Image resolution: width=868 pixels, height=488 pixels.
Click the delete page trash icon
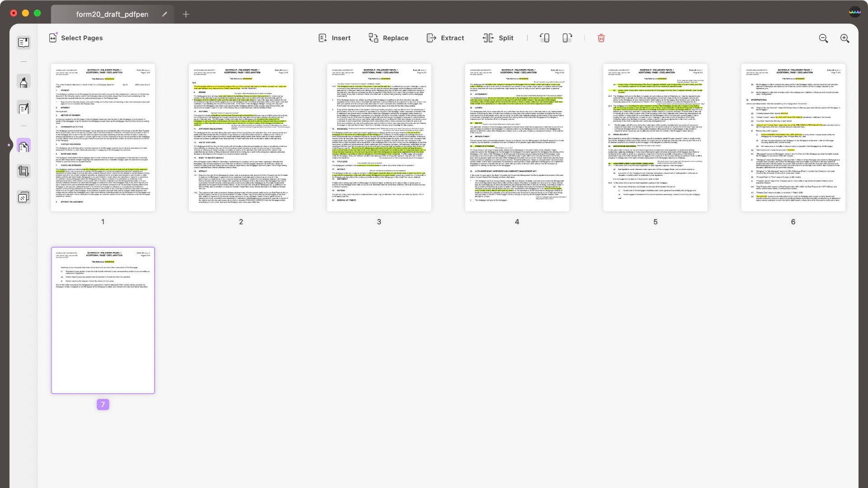tap(601, 38)
